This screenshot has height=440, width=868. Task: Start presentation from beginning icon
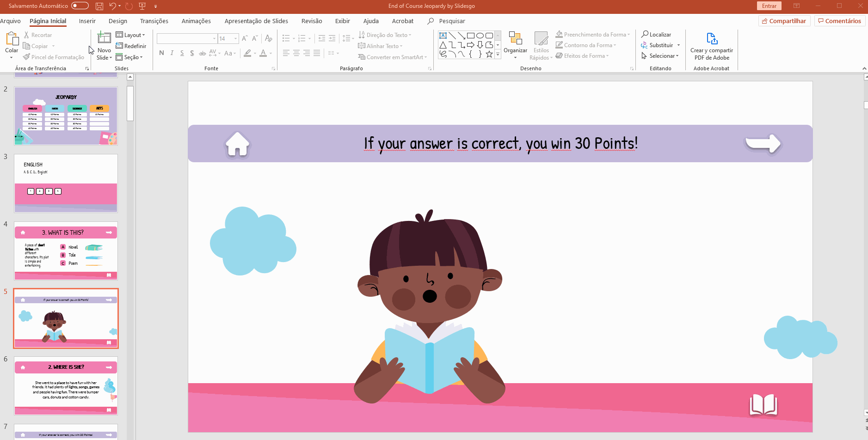click(x=142, y=6)
